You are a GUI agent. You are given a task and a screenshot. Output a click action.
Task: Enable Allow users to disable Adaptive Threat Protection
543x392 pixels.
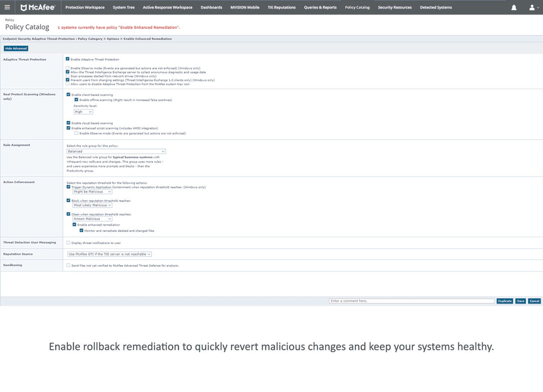click(68, 84)
